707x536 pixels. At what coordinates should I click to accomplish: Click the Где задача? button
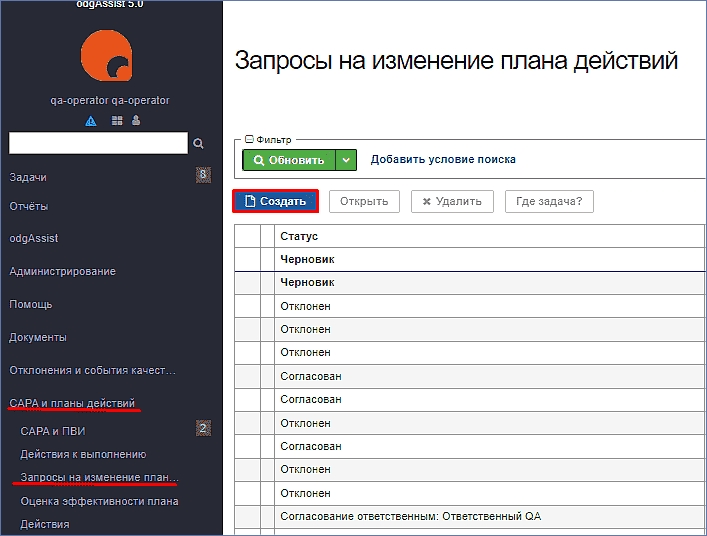coord(549,201)
